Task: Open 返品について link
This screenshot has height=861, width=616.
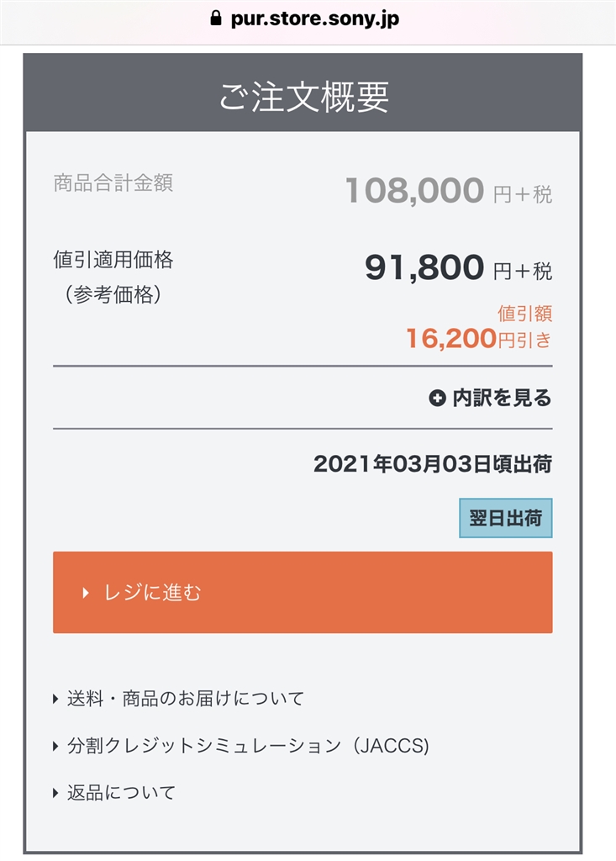Action: click(121, 792)
